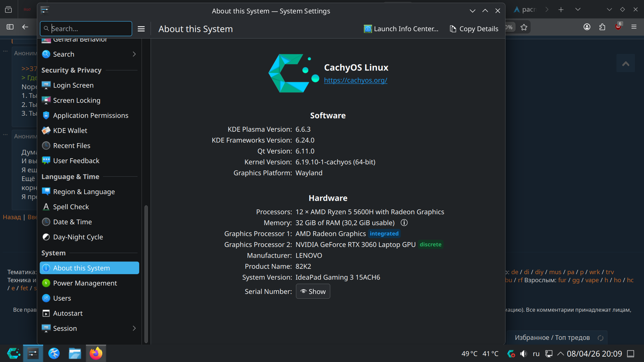Select About this System in sidebar
The image size is (644, 362).
coord(89,268)
